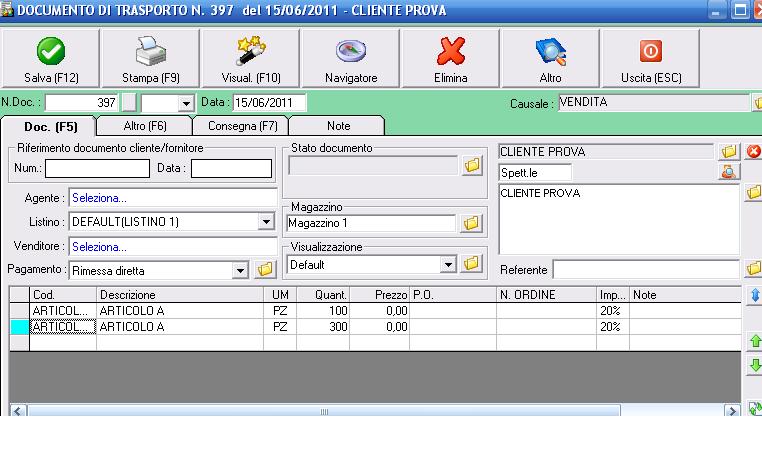Expand the Pagamento Rimessa diretta dropdown
Image resolution: width=762 pixels, height=450 pixels.
[x=240, y=271]
